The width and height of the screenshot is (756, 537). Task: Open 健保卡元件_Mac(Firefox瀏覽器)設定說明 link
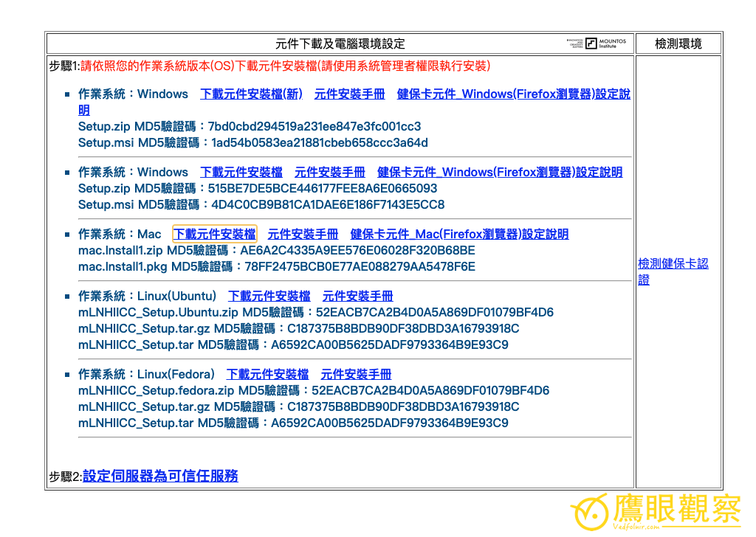coord(459,234)
